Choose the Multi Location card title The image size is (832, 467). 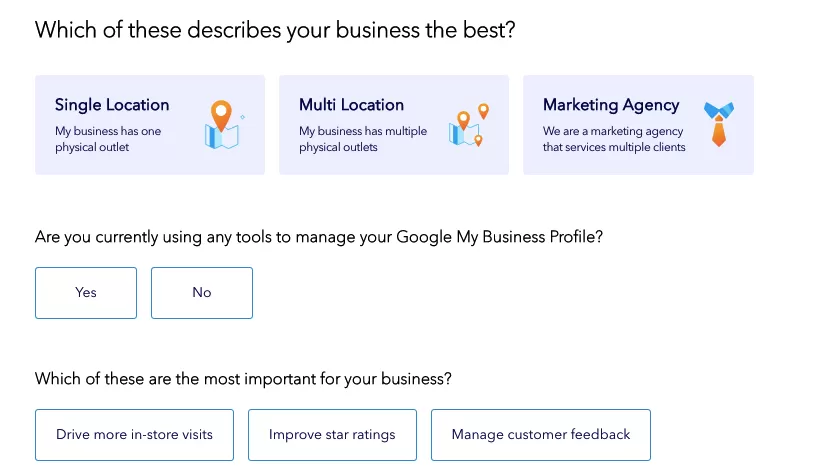tap(351, 105)
